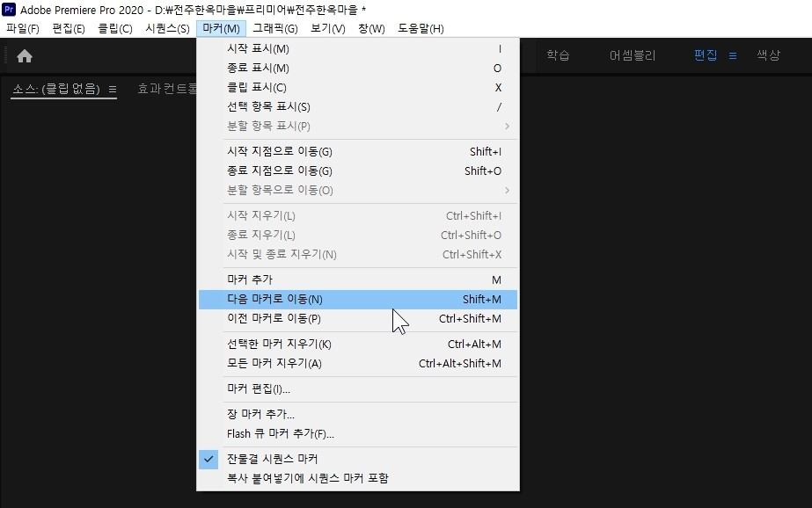The width and height of the screenshot is (812, 508).
Task: Choose 선택 항목 표시(S) entry
Action: pos(358,107)
